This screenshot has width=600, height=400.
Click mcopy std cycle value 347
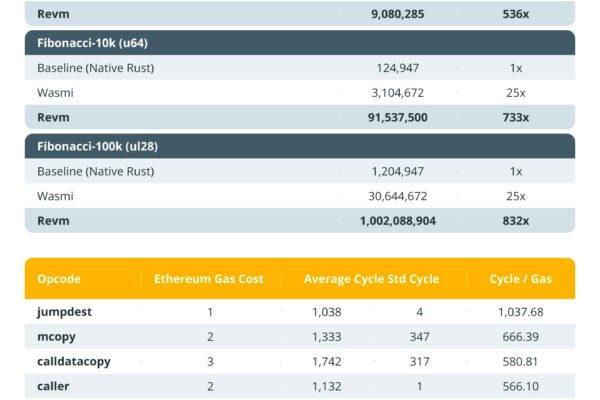click(419, 337)
